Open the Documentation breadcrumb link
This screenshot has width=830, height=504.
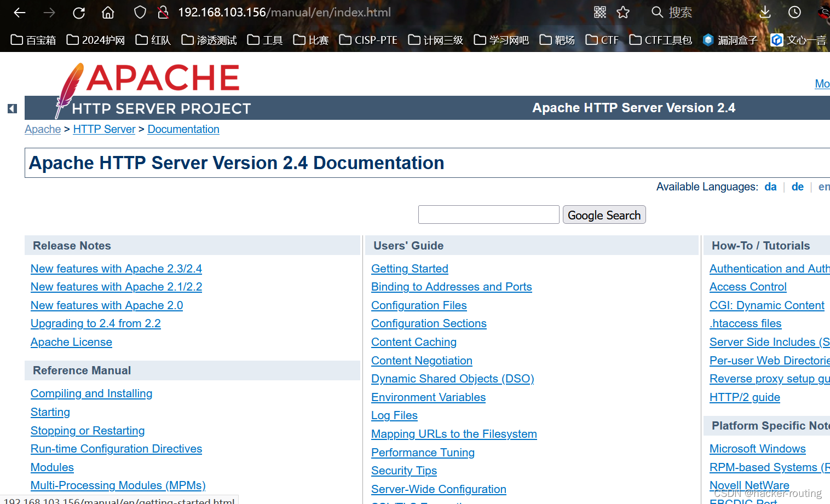183,129
